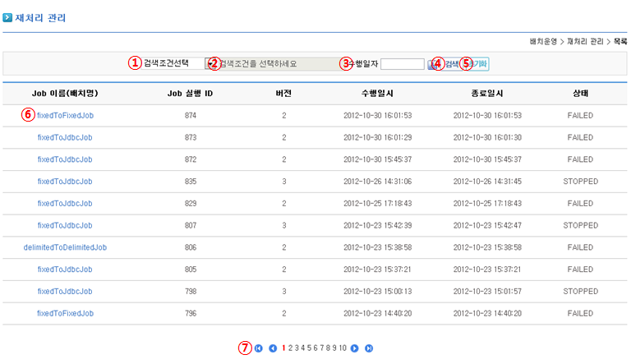Click the 수행일자 date input field
This screenshot has height=364, width=631.
403,64
